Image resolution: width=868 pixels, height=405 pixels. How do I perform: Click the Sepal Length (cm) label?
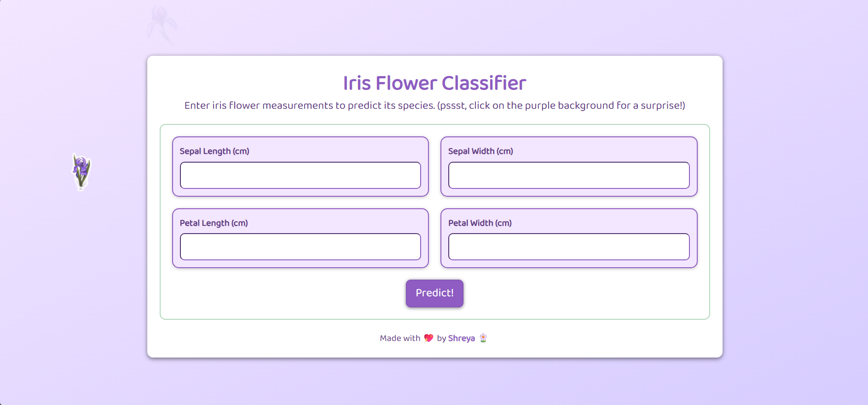point(214,151)
